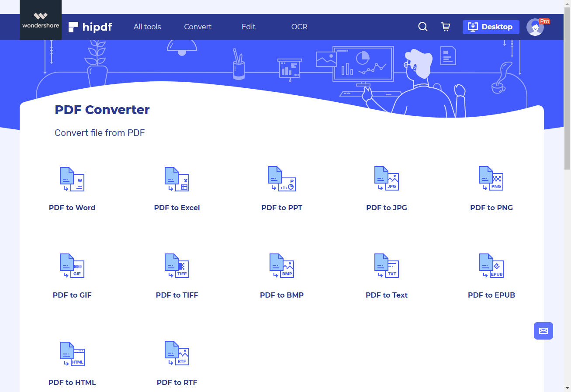This screenshot has height=392, width=571.
Task: Open the shopping cart icon
Action: coord(446,27)
